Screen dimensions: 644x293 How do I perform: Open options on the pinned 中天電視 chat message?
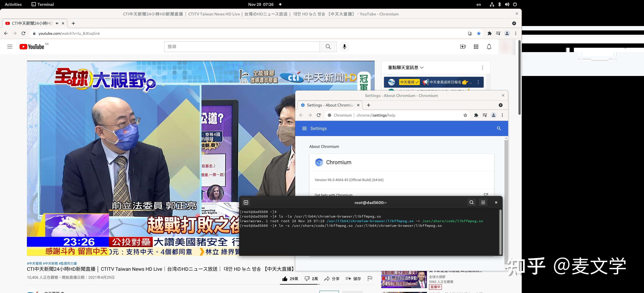pos(478,82)
